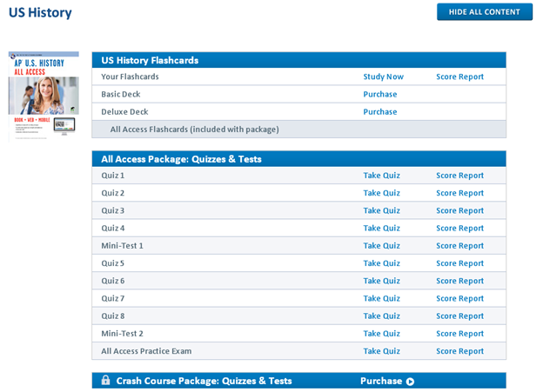This screenshot has height=392, width=543.
Task: View the Score Report for Quiz 2
Action: pos(459,193)
